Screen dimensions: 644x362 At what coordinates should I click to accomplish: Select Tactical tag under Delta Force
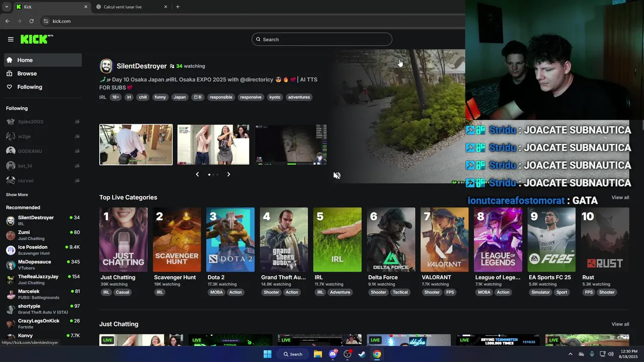click(x=400, y=292)
